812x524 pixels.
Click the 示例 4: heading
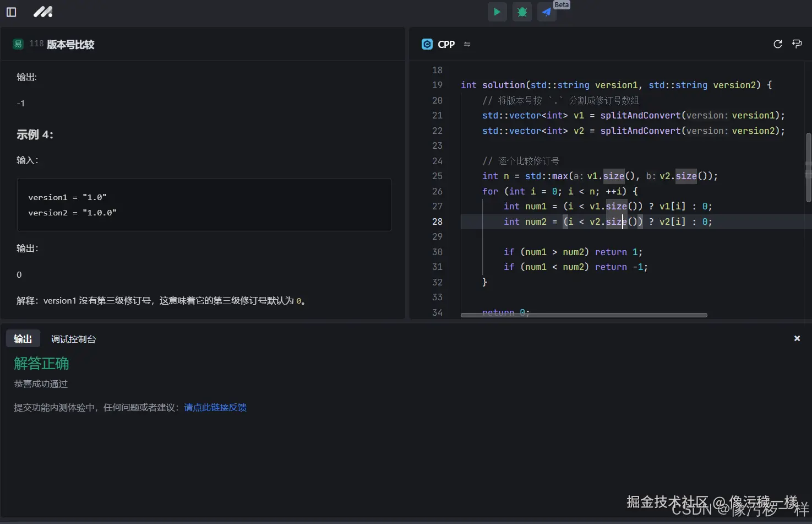(x=35, y=134)
